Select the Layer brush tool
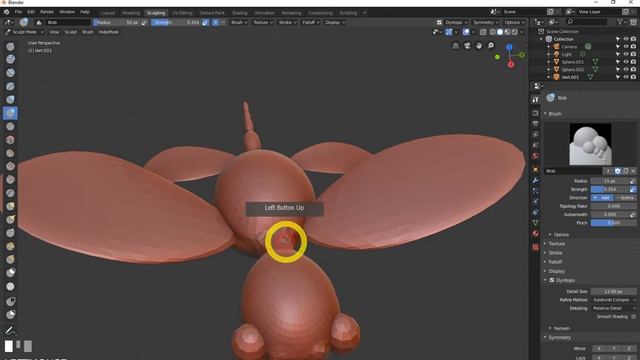 (10, 87)
